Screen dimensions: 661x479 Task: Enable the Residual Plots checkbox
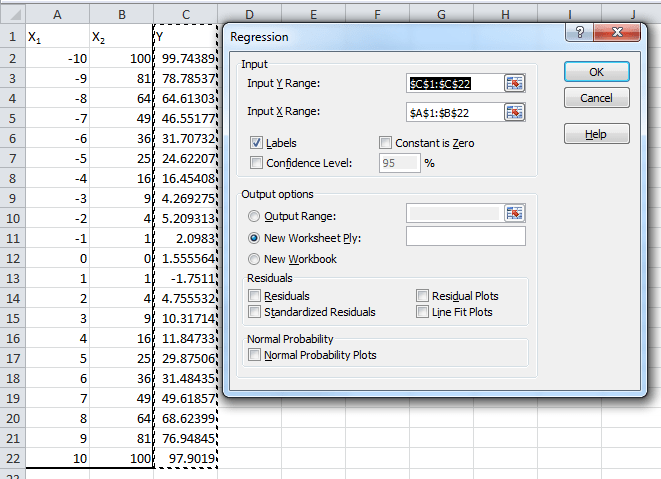[422, 296]
